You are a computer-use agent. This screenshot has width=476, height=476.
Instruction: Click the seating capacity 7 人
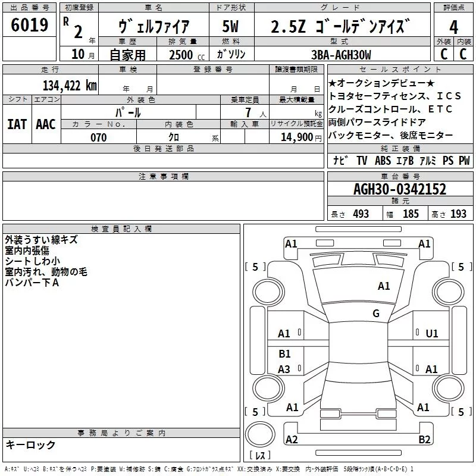click(256, 113)
